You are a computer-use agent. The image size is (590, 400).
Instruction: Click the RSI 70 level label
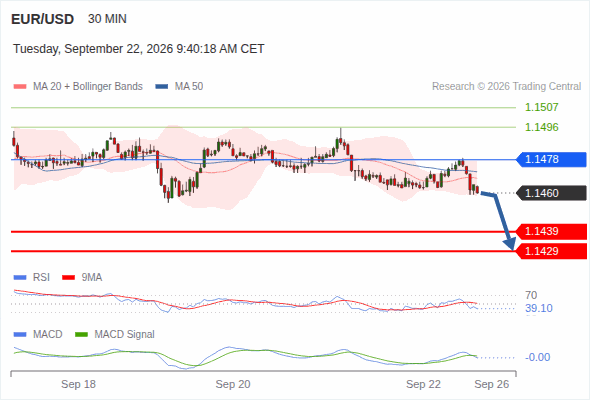click(x=531, y=295)
